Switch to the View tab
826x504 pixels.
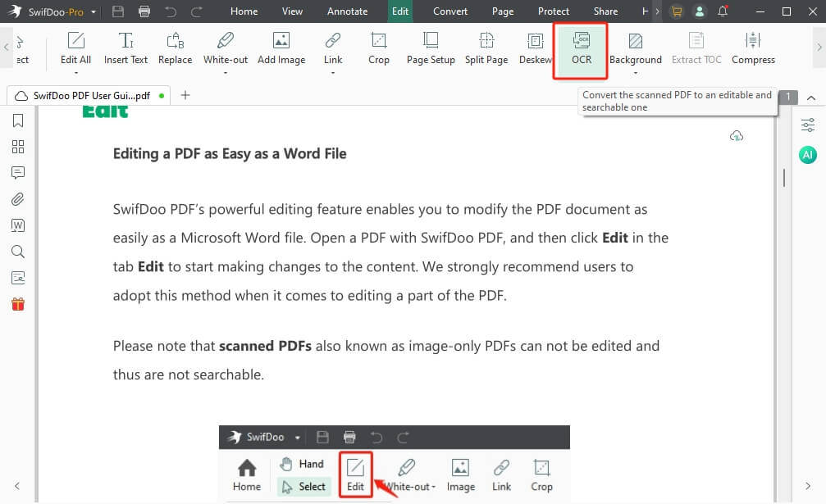click(292, 11)
